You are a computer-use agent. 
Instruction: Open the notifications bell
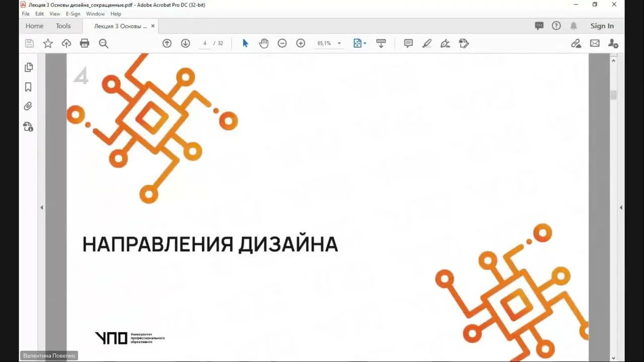click(x=574, y=26)
